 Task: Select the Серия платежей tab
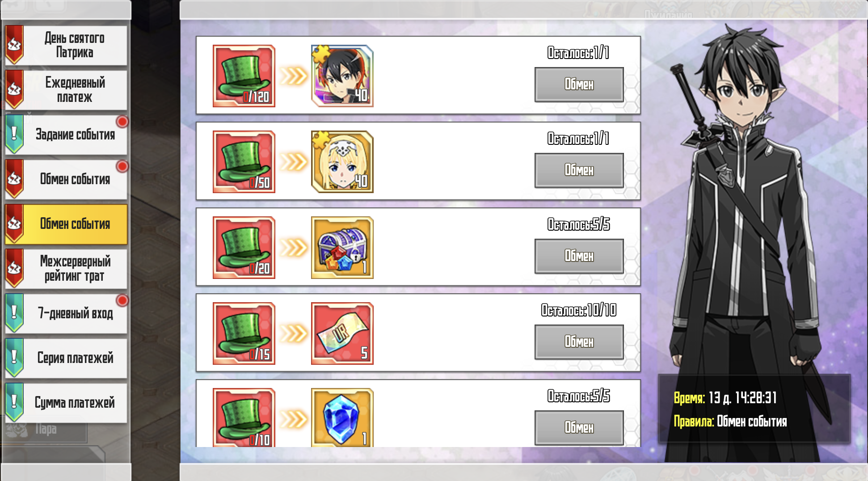pyautogui.click(x=66, y=358)
